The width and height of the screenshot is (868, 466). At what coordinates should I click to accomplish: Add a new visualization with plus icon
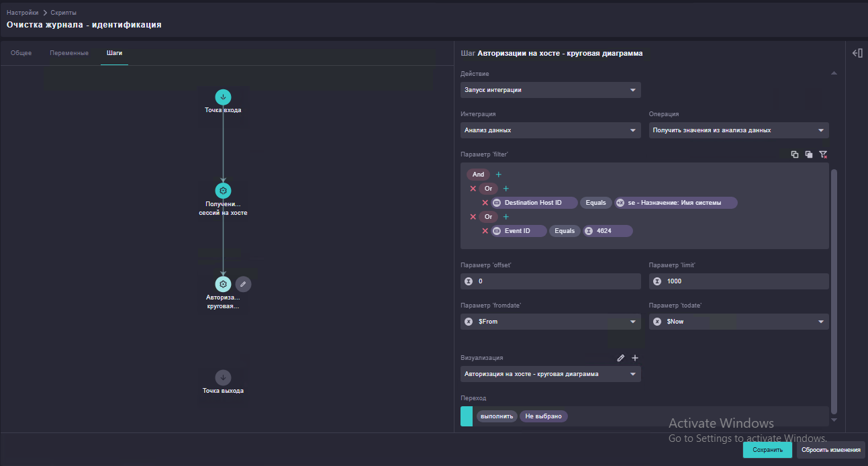[635, 358]
